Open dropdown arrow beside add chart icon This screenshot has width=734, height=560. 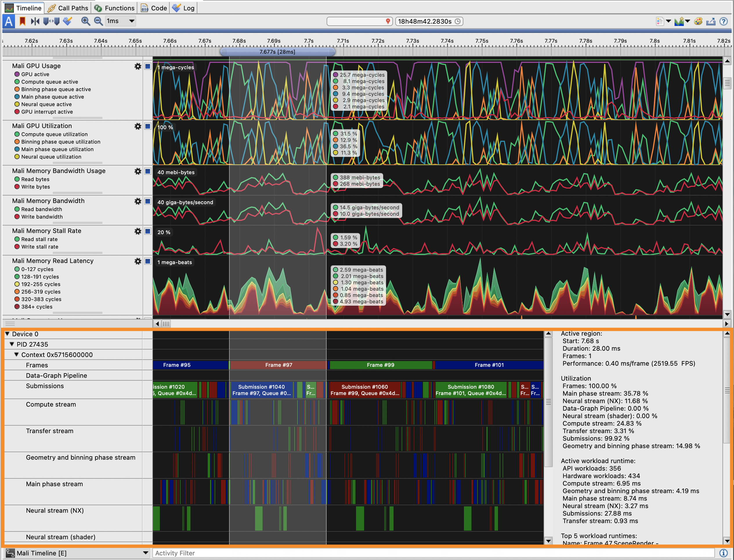[688, 21]
